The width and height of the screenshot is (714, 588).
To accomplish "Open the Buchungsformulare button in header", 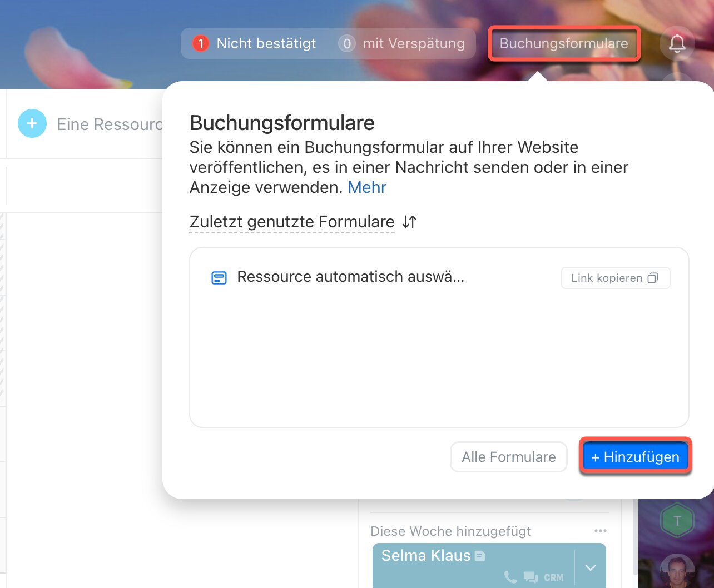I will click(564, 43).
